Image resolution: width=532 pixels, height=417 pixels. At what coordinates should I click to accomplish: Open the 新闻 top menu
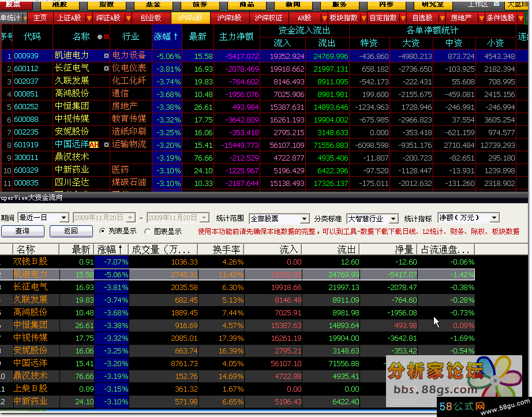pyautogui.click(x=293, y=5)
